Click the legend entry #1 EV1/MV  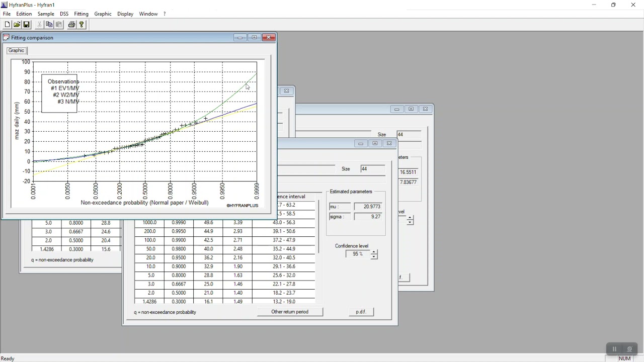coord(65,88)
